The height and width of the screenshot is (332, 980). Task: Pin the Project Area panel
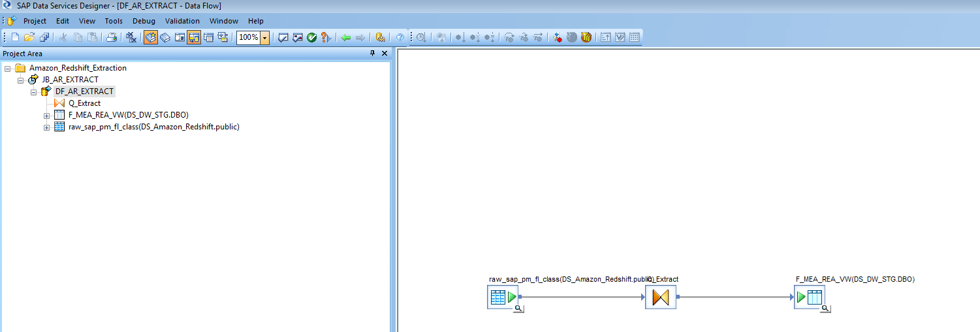pos(373,54)
